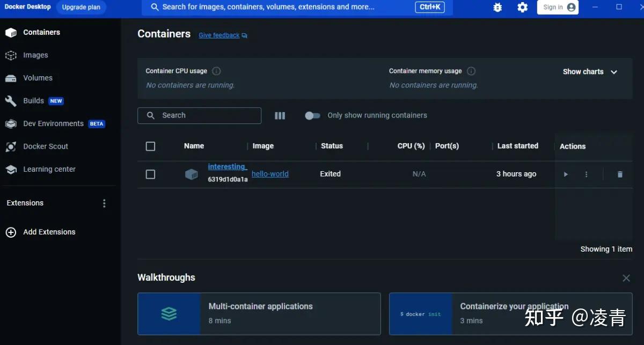The width and height of the screenshot is (644, 345).
Task: Click the Volumes sidebar icon
Action: (x=11, y=78)
